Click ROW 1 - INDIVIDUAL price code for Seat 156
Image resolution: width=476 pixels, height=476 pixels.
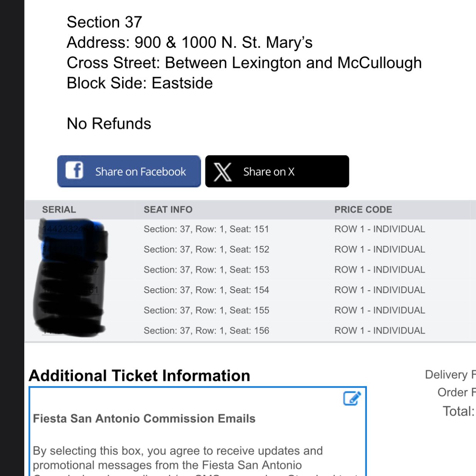pos(380,330)
